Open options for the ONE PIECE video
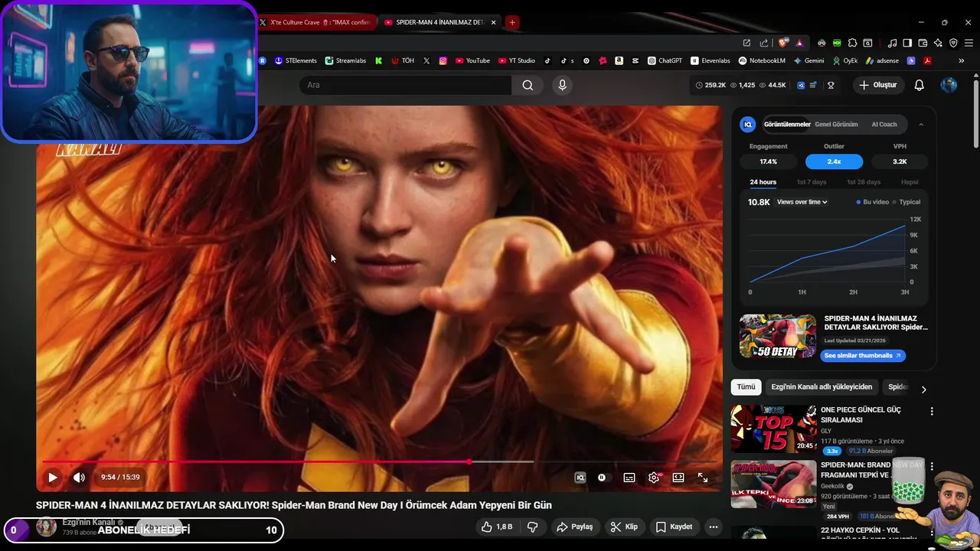Screen dimensions: 980x551 tap(932, 412)
